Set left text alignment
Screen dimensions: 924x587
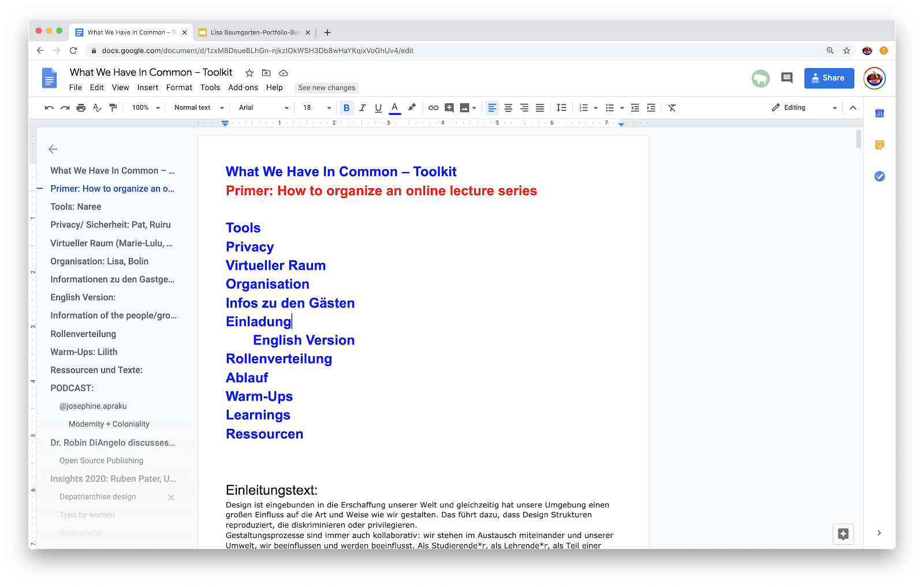point(492,108)
